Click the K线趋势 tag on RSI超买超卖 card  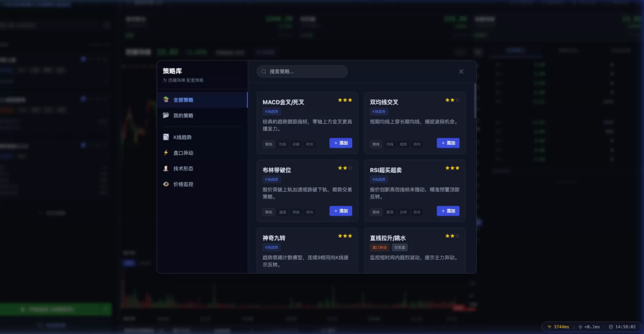[x=379, y=179]
